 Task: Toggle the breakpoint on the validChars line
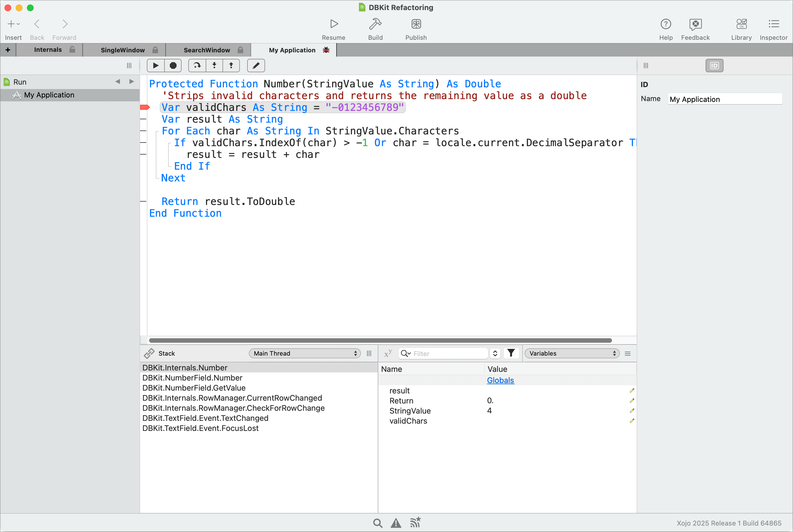tap(145, 108)
